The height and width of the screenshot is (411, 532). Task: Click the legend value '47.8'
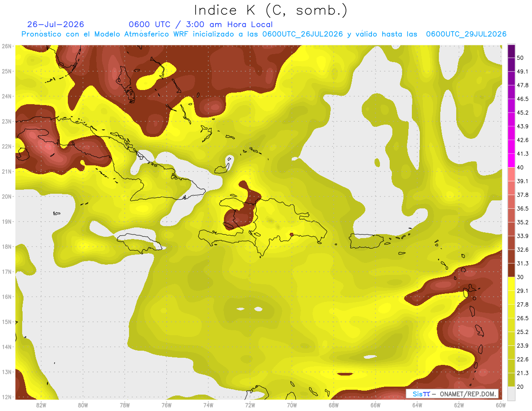(x=523, y=85)
